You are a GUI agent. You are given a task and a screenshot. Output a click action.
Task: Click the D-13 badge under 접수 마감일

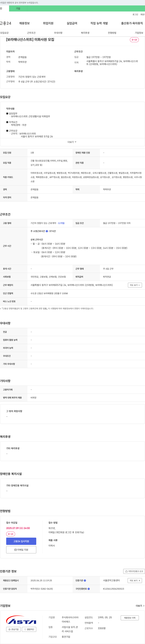click(x=11, y=534)
